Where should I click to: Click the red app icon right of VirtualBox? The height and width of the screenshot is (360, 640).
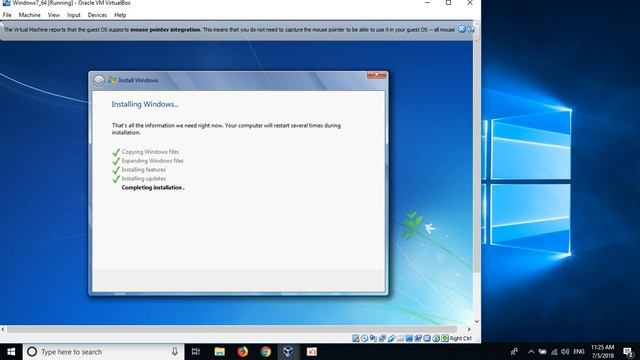tap(312, 351)
